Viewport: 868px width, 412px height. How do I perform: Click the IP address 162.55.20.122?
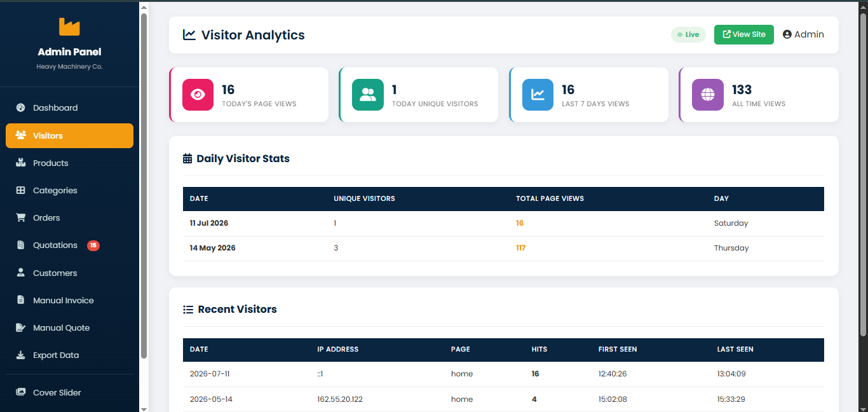[340, 399]
